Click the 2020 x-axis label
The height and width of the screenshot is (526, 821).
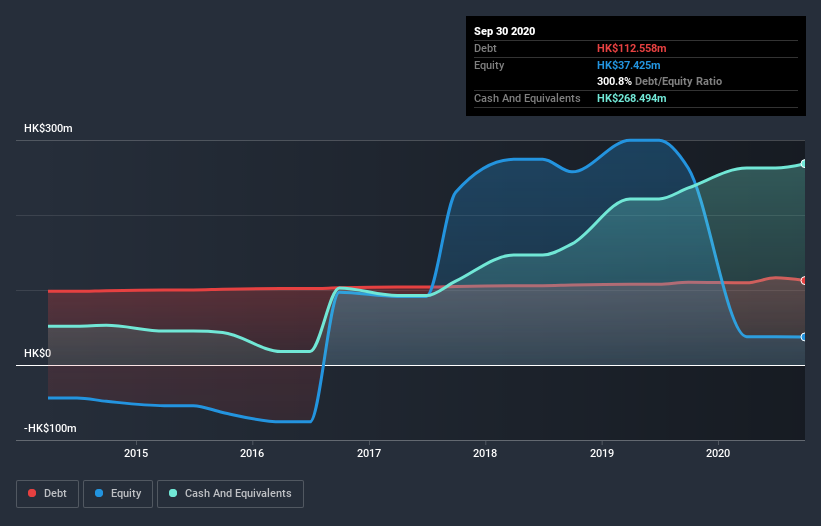pos(718,453)
